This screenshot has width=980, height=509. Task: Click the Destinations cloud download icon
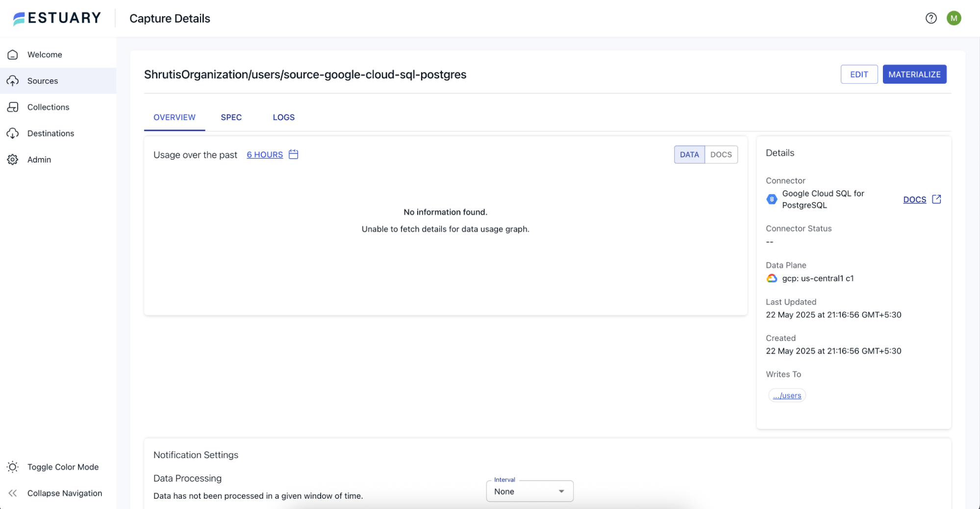[x=13, y=133]
